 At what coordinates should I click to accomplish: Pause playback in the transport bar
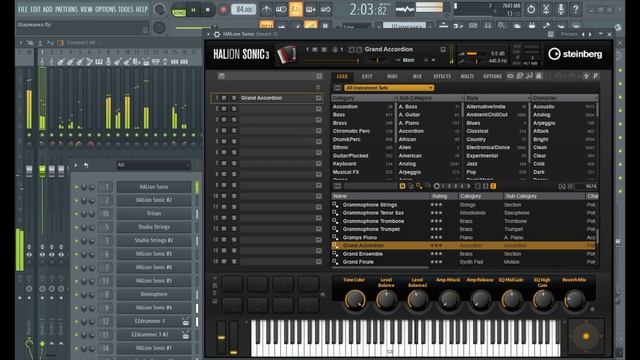coord(193,10)
